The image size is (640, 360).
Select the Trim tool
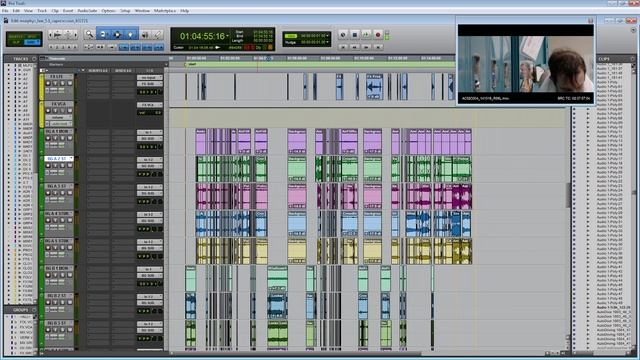click(x=103, y=35)
